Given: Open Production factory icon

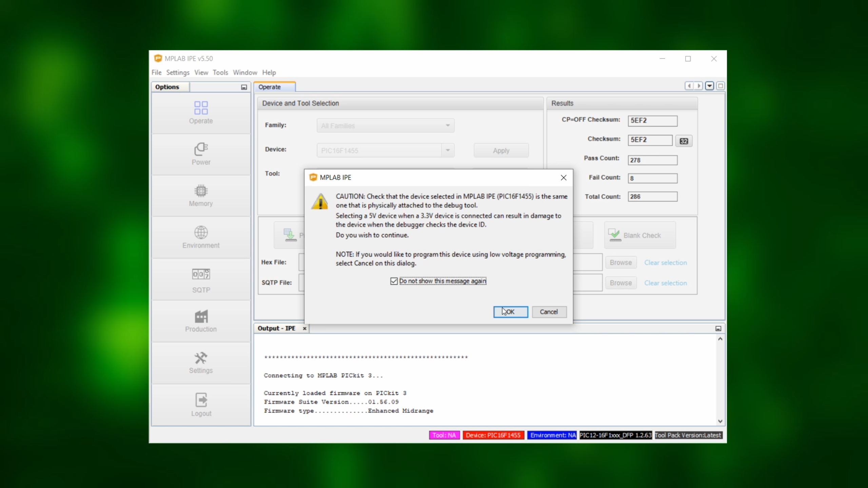Looking at the screenshot, I should point(201,317).
